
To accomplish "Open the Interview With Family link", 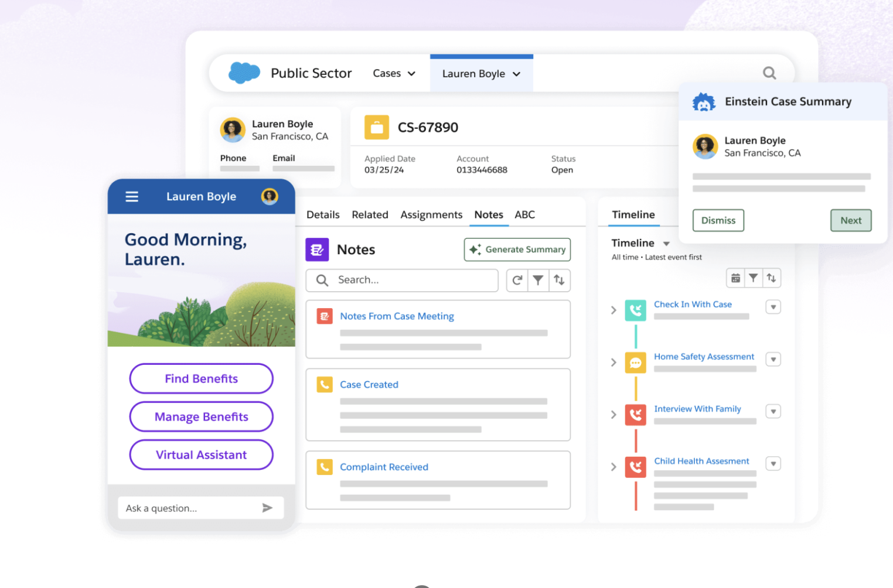I will (697, 409).
